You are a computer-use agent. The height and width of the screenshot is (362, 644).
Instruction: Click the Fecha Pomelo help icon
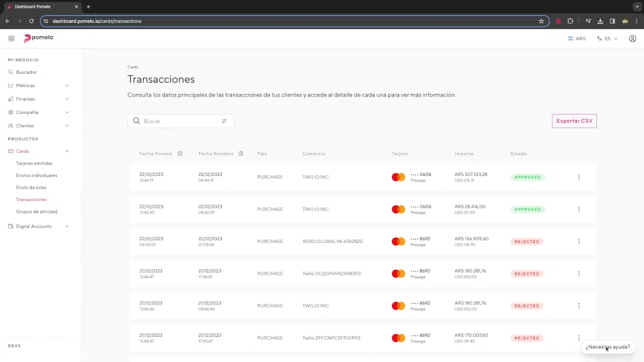tap(180, 154)
